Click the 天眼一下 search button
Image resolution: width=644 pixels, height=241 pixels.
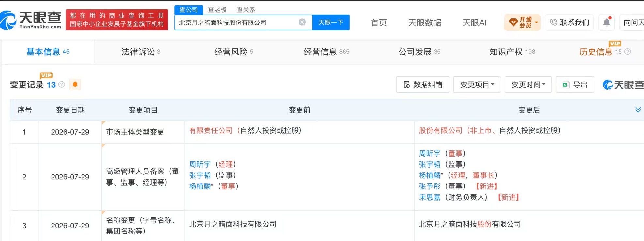[x=331, y=23]
